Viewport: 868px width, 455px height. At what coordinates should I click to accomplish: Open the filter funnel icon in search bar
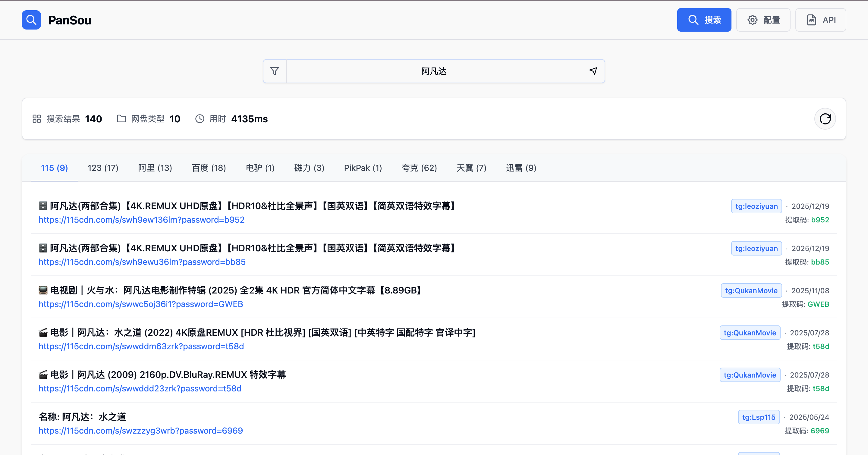[275, 71]
